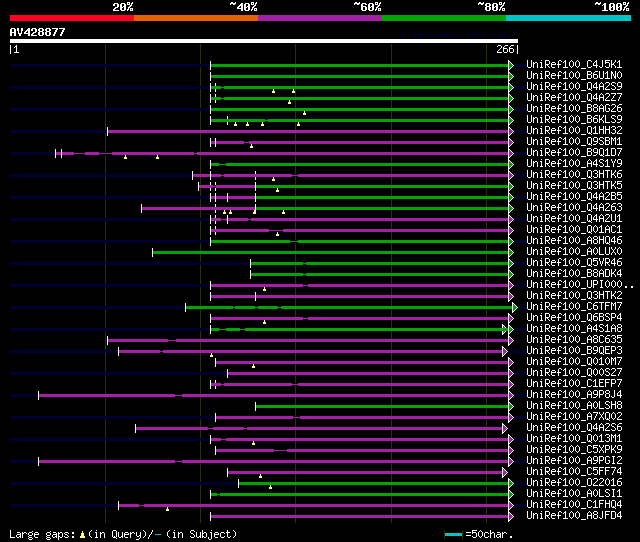Click the UniRef100_O22016 label
The width and height of the screenshot is (640, 542).
tap(574, 483)
